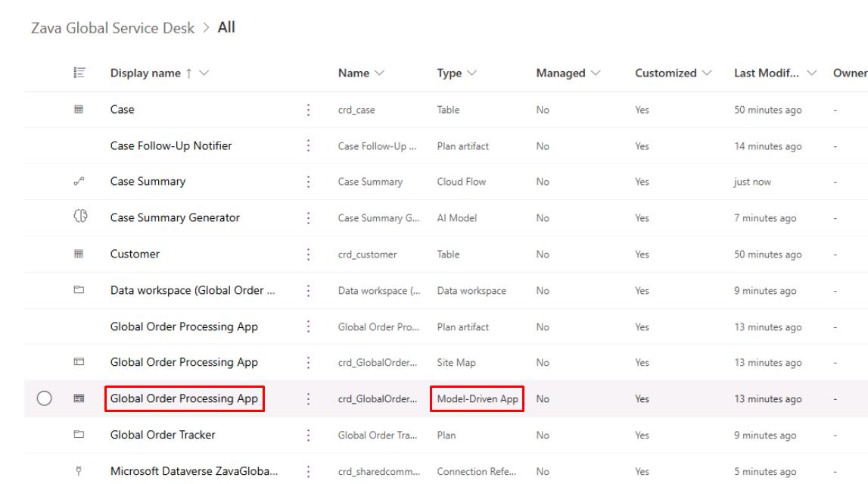Click the list view icon in header
The height and width of the screenshot is (484, 868).
79,73
